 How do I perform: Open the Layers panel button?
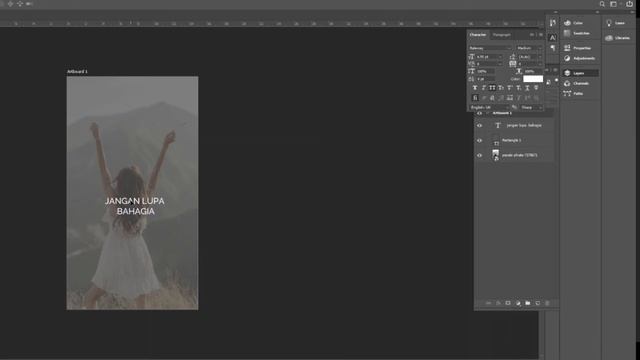580,73
